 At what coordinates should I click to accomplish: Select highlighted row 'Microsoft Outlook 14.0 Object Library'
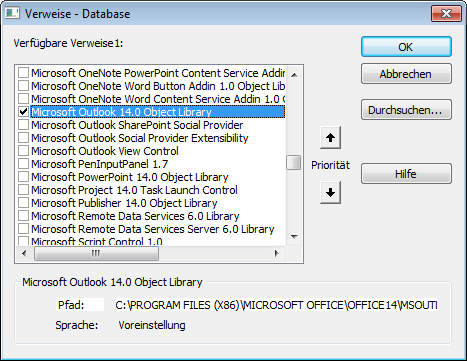coord(158,112)
